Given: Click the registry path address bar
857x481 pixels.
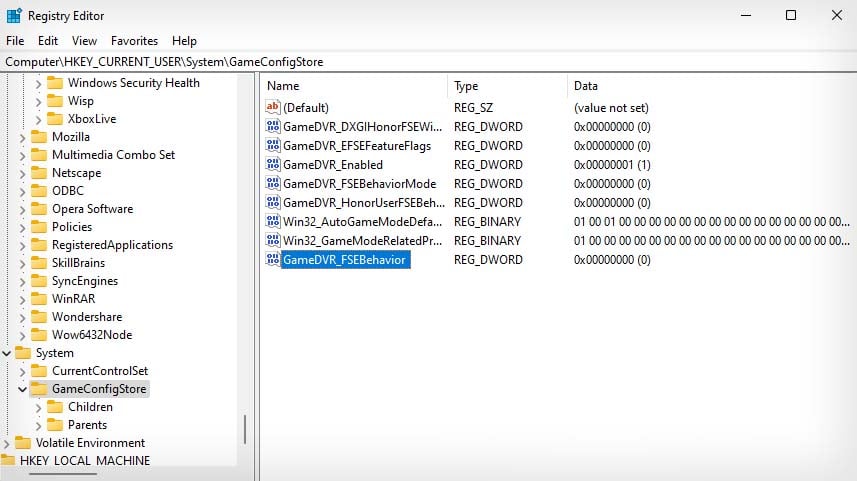Looking at the screenshot, I should point(428,62).
